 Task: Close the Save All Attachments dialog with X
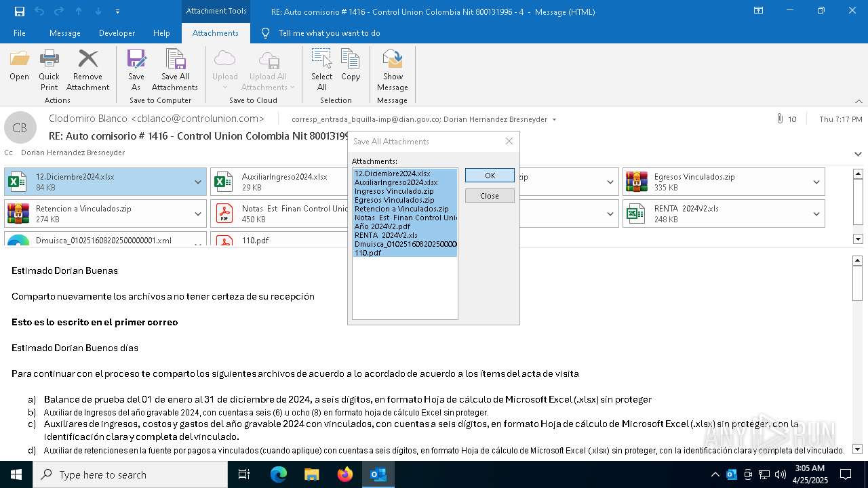tap(509, 141)
